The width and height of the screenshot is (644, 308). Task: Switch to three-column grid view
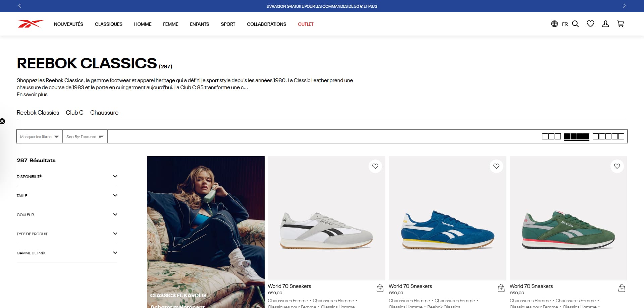(551, 136)
